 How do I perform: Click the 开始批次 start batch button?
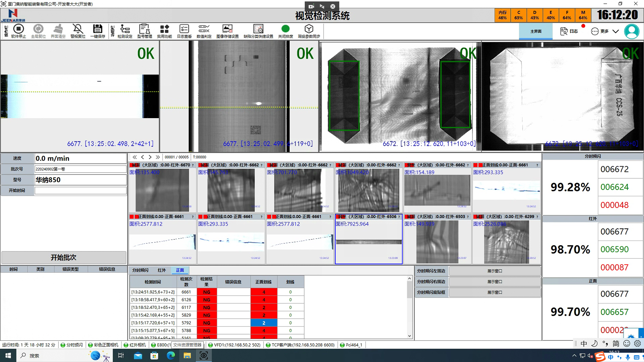(x=64, y=257)
